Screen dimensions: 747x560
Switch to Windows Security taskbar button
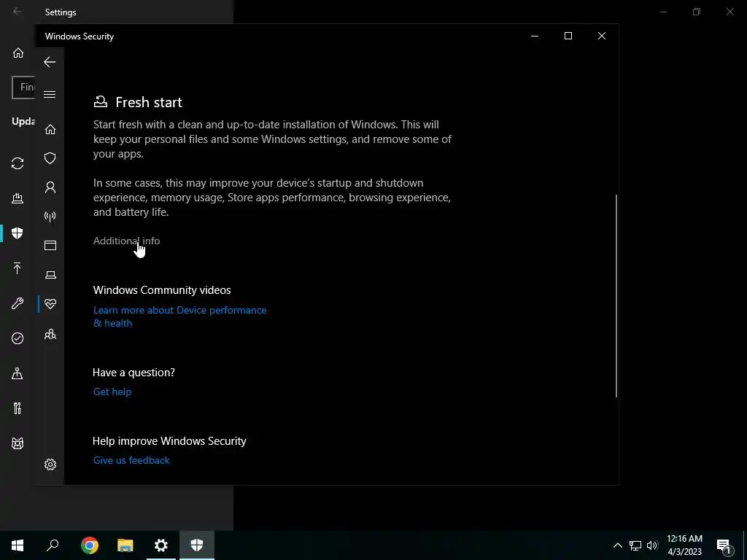(197, 545)
